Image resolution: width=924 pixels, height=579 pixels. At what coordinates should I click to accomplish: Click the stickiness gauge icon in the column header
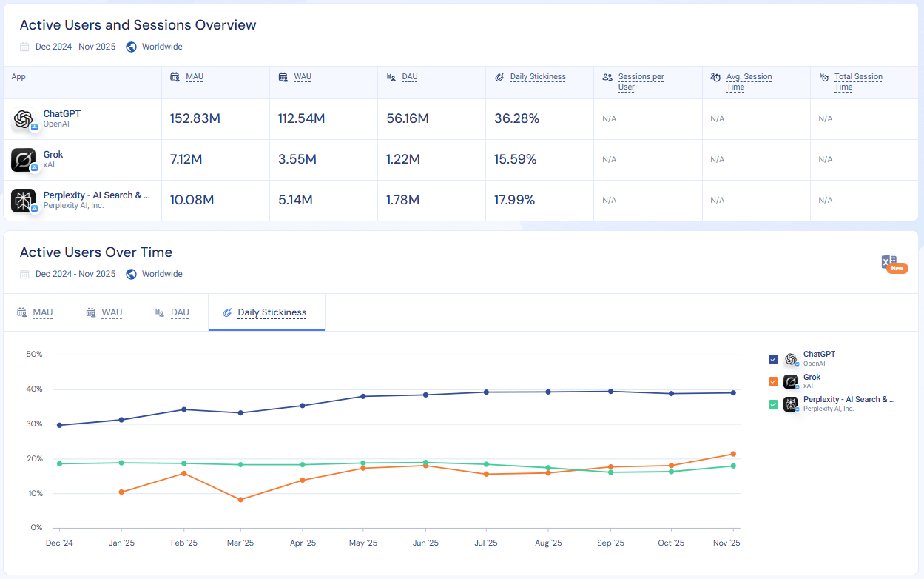pos(499,76)
